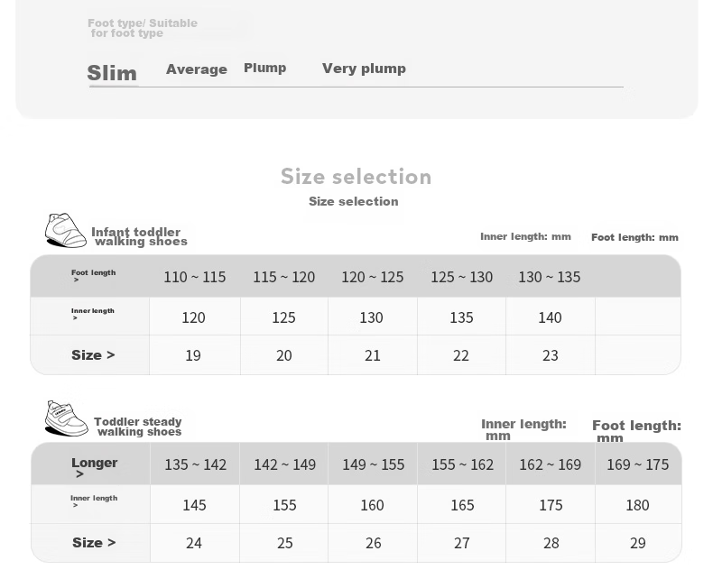Select size 29 in toddler table
Screen dimensions: 713x588
coord(638,543)
